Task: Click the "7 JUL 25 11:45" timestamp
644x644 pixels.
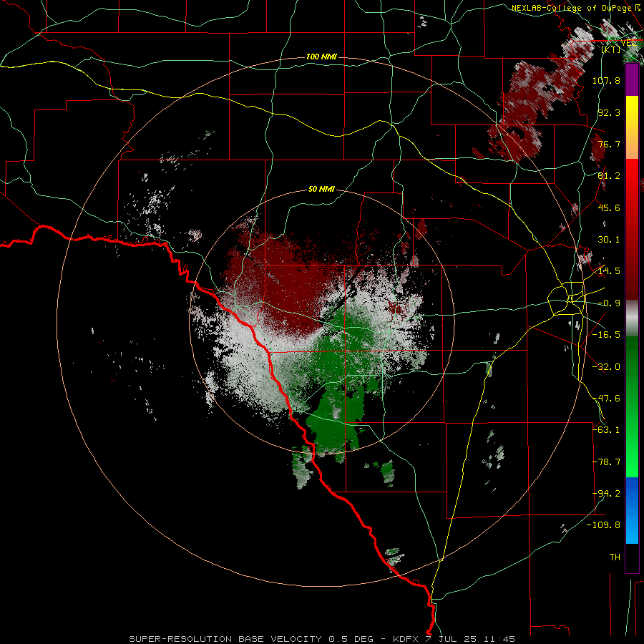Action: coord(472,639)
